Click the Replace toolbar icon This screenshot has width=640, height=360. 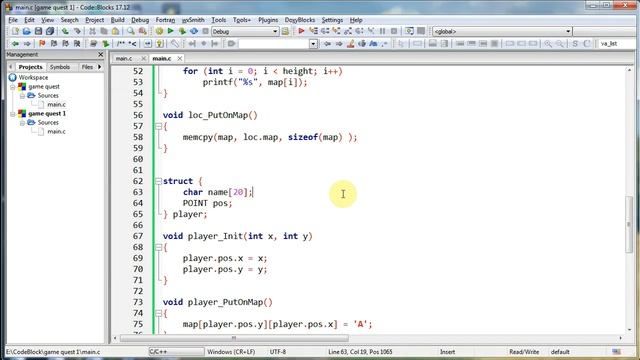coord(142,31)
